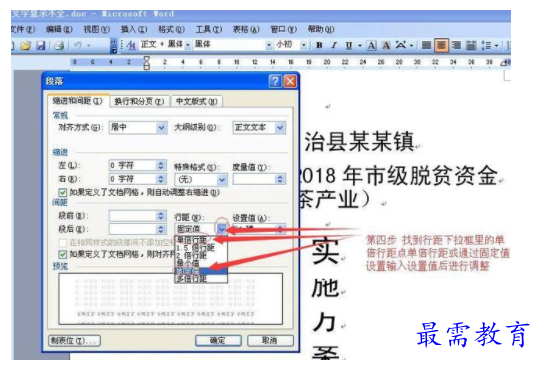Align text to the left
This screenshot has width=538, height=366.
426,45
